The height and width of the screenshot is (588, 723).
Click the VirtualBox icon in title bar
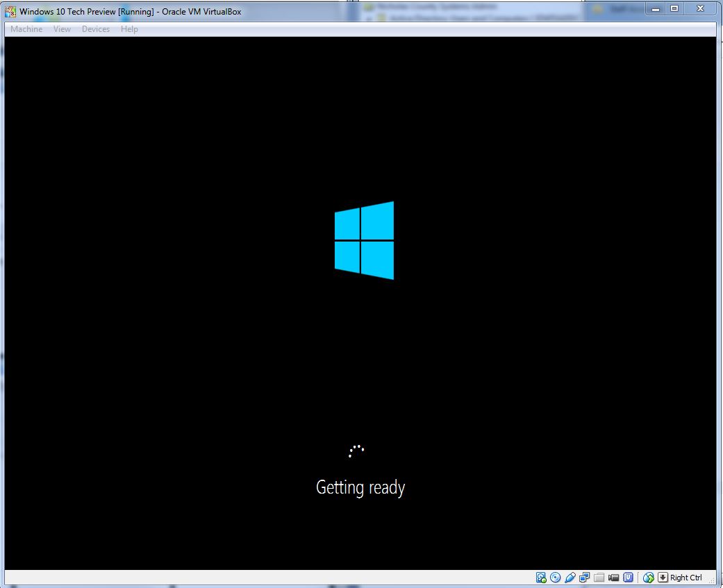pyautogui.click(x=10, y=12)
